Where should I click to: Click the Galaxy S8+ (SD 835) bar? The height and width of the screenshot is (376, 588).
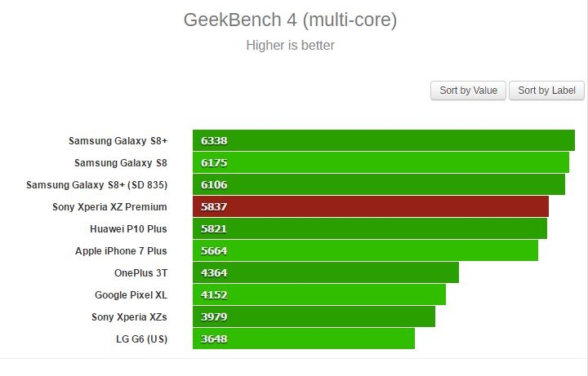tap(379, 184)
